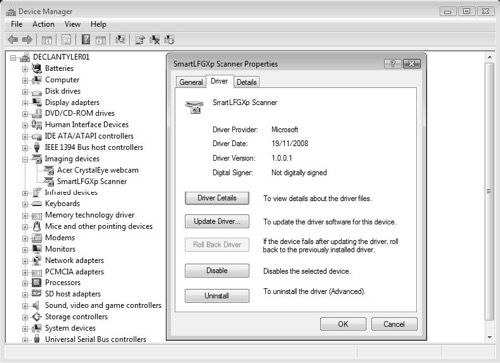Select the Driver tab
Viewport: 500px width, 363px height.
(x=219, y=81)
